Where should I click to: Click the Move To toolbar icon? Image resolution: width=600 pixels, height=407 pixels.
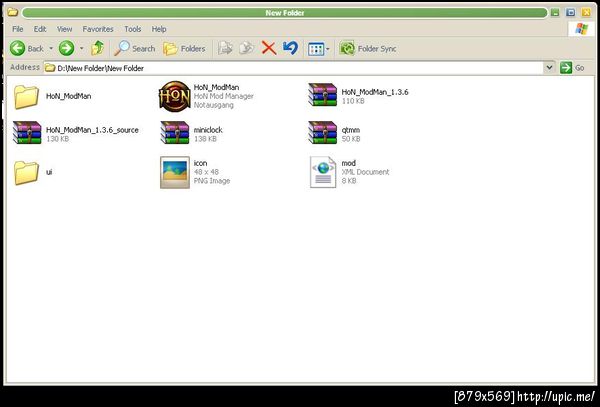tap(225, 48)
